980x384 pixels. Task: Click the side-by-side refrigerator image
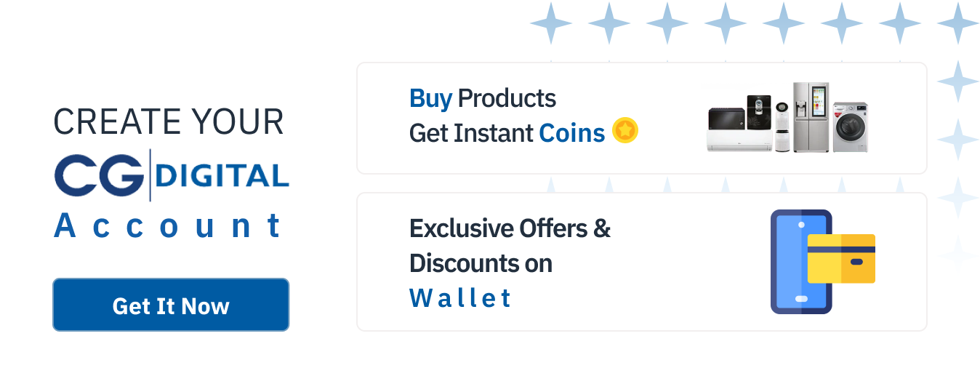(x=811, y=117)
